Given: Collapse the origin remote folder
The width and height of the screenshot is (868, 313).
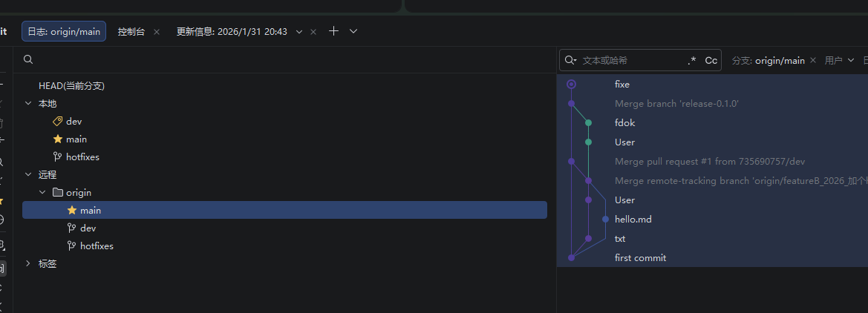Looking at the screenshot, I should coord(42,192).
